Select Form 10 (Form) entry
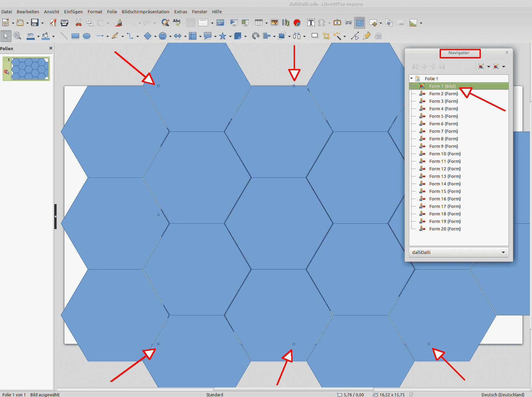 point(459,154)
